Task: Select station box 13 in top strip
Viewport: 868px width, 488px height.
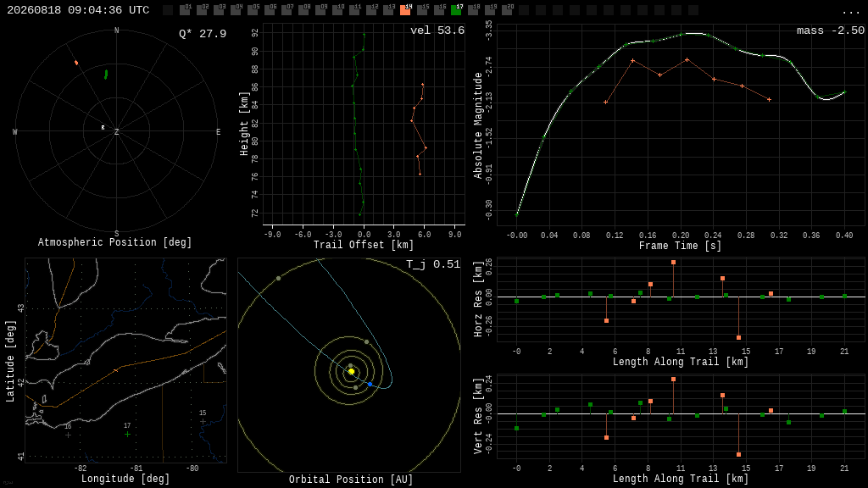Action: [x=388, y=10]
